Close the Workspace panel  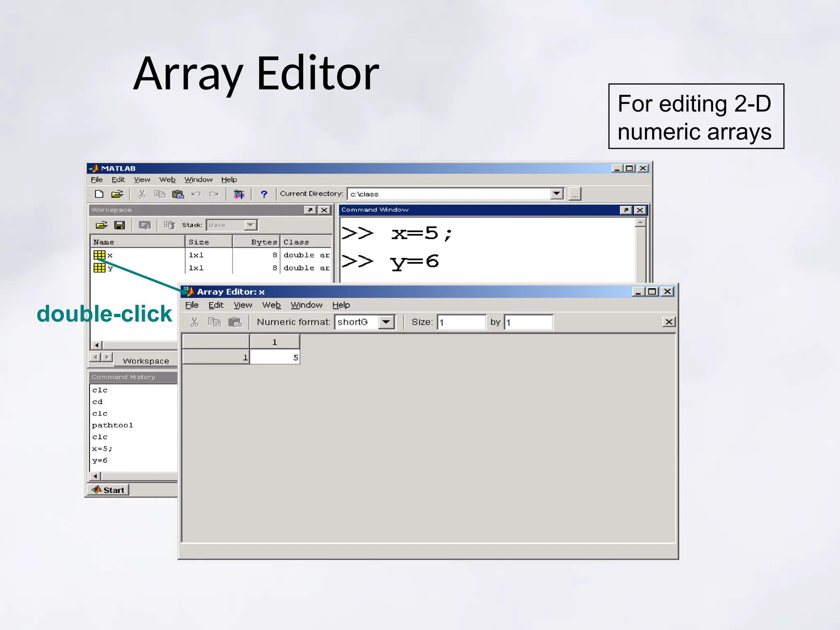(x=324, y=210)
